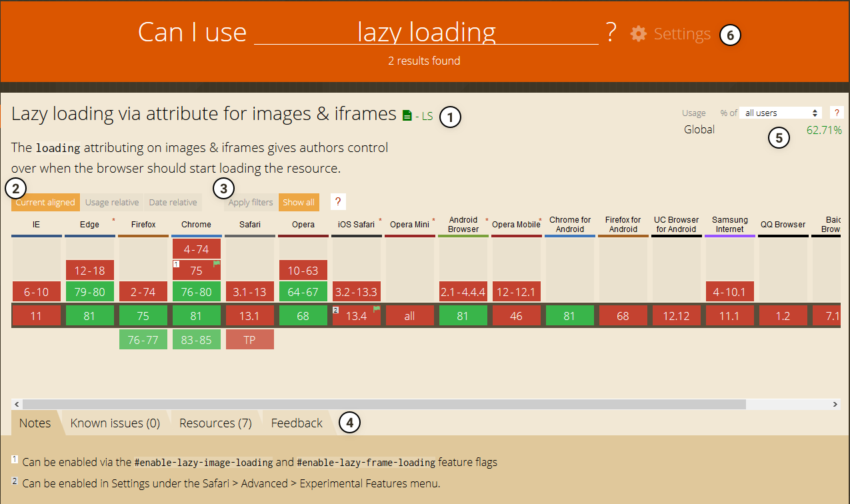
Task: Select the Show all option
Action: [x=299, y=202]
